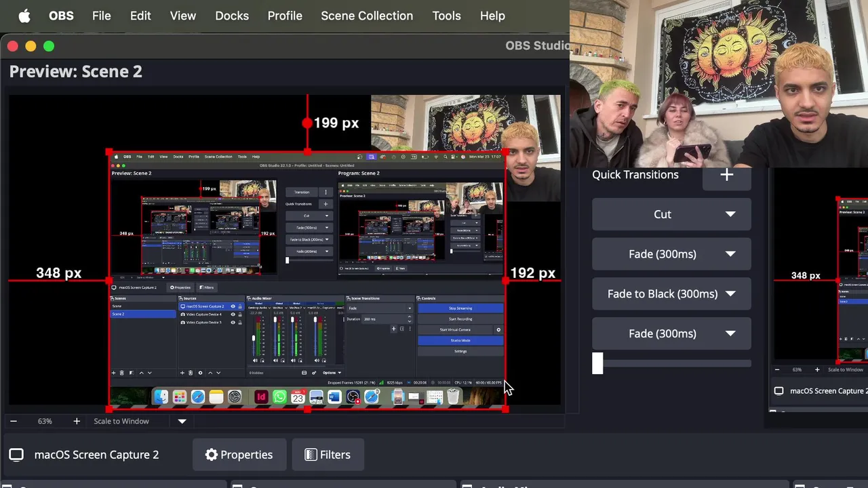The width and height of the screenshot is (868, 488).
Task: Expand the Scale to Window dropdown under preview
Action: [x=182, y=421]
